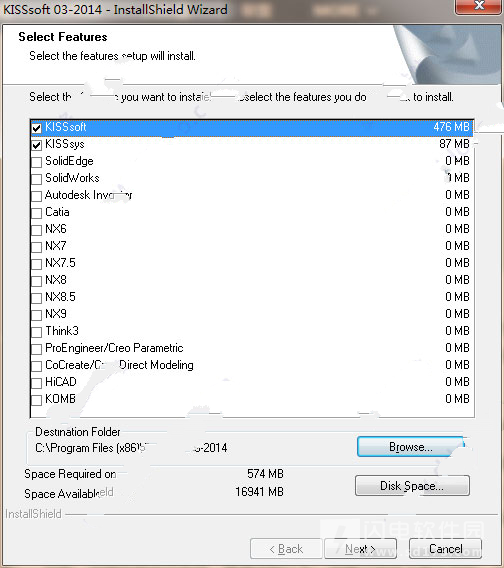Open the Disk Space... dialog
The height and width of the screenshot is (568, 504).
pyautogui.click(x=412, y=485)
